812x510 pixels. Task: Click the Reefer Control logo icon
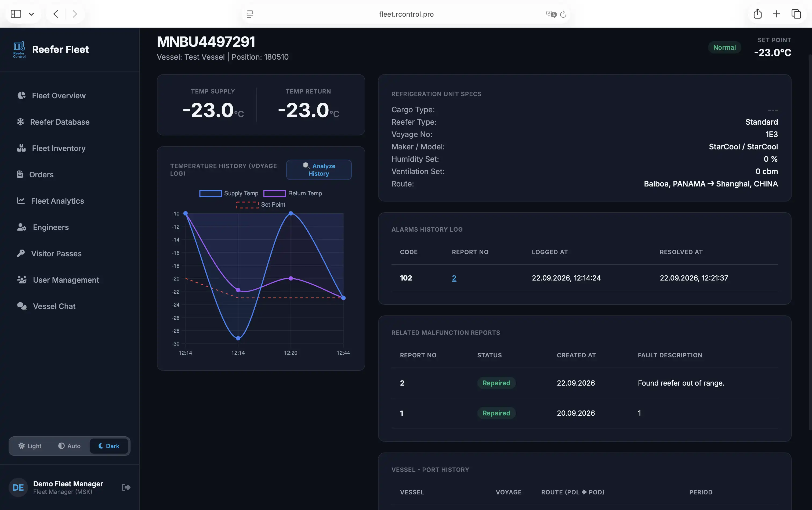point(19,50)
